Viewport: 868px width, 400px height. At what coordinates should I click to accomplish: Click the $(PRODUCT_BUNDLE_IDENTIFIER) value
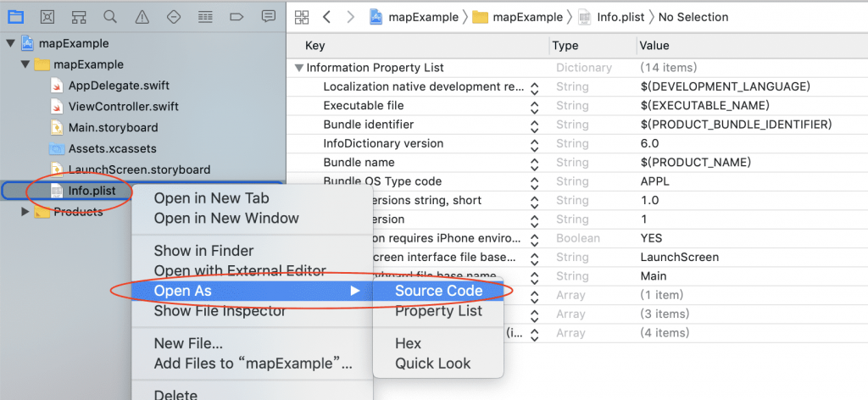coord(737,125)
